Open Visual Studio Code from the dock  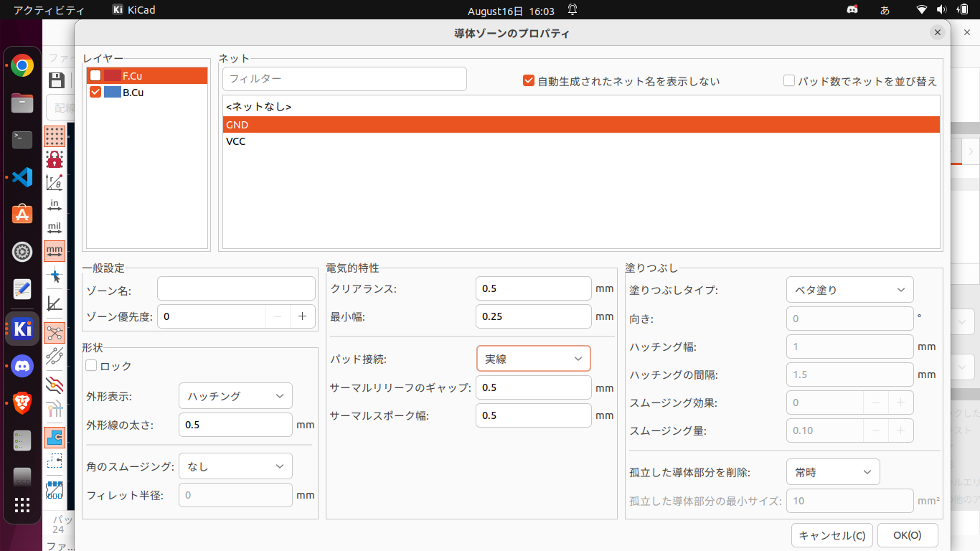(x=22, y=176)
